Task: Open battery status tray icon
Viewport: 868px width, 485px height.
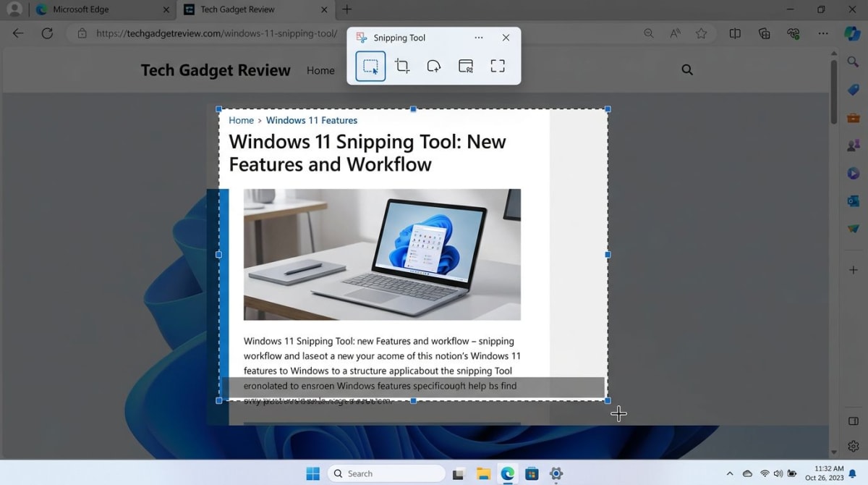Action: [x=792, y=473]
